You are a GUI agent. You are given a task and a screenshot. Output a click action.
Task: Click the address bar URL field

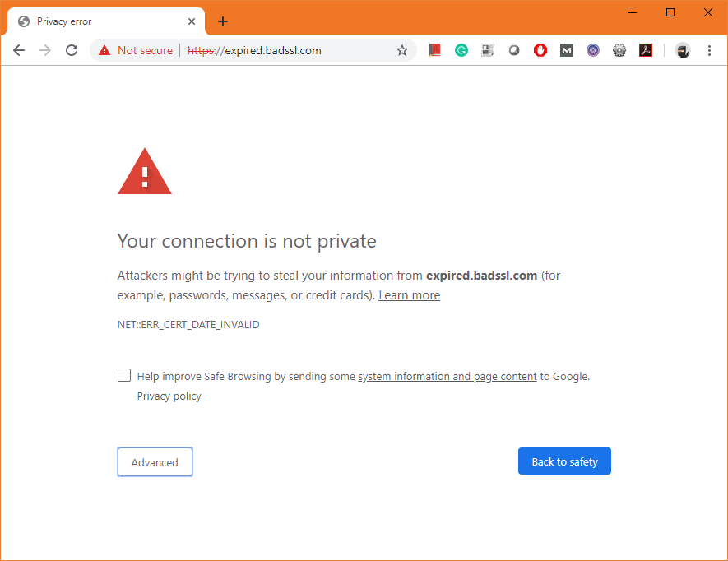[296, 50]
